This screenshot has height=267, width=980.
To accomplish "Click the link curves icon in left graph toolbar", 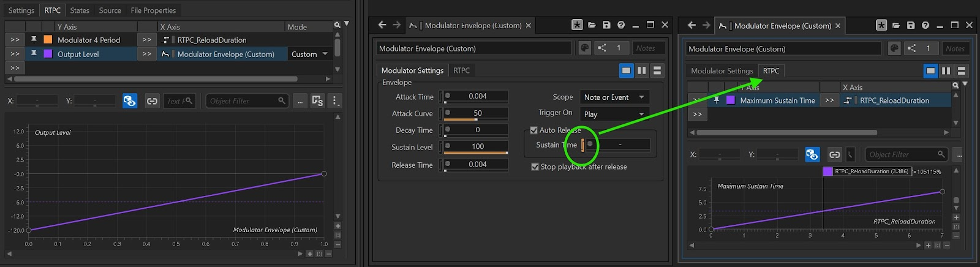I will coord(152,101).
